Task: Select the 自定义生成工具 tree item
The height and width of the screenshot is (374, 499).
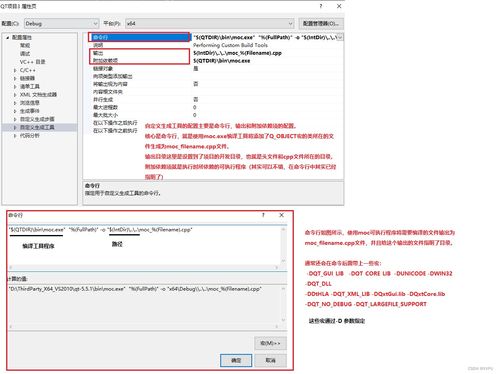Action: coord(37,127)
